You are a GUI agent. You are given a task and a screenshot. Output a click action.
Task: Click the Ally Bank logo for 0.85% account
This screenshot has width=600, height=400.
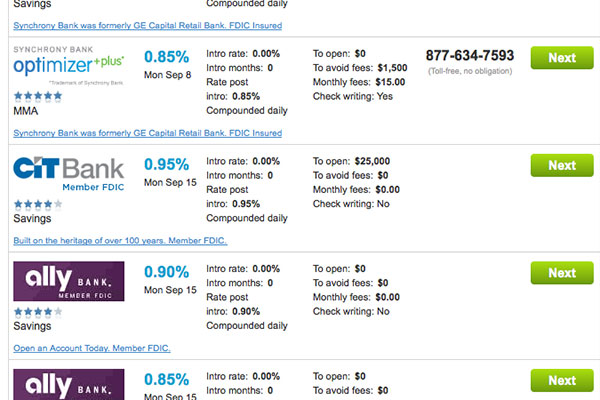[69, 384]
